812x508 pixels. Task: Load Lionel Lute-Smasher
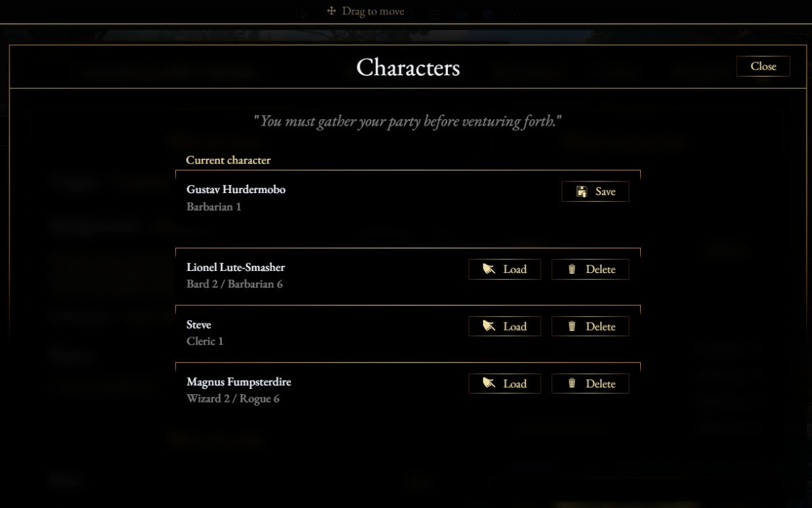click(x=504, y=269)
